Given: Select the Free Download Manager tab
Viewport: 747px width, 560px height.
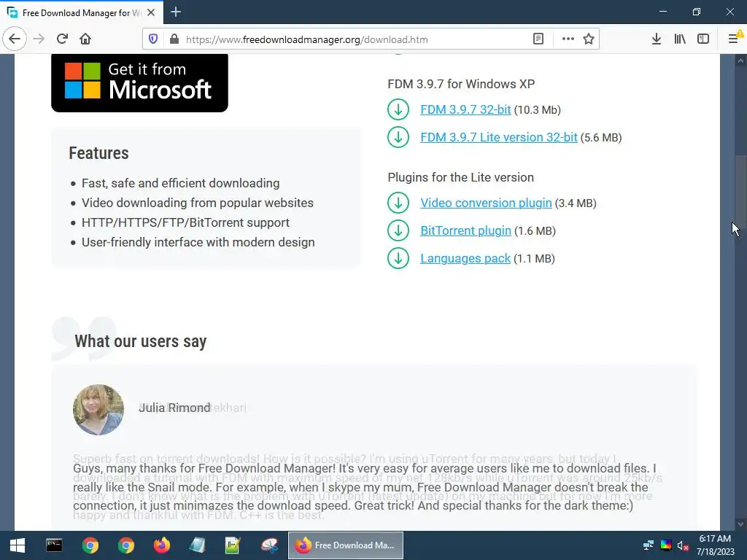Looking at the screenshot, I should click(x=82, y=12).
